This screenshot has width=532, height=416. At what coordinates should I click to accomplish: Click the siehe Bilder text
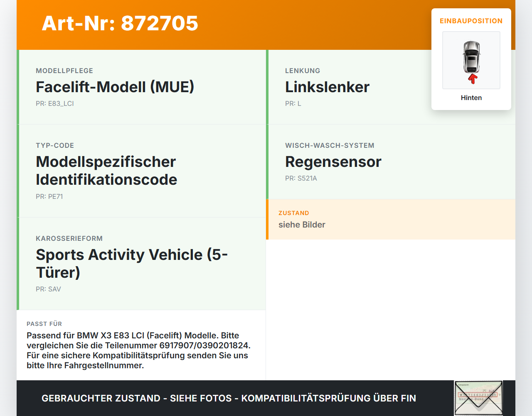point(302,225)
